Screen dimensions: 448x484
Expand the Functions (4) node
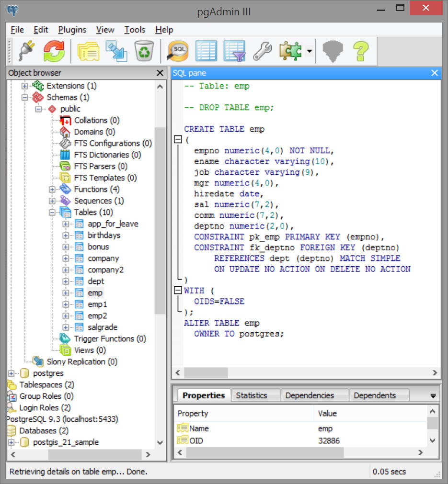(52, 190)
